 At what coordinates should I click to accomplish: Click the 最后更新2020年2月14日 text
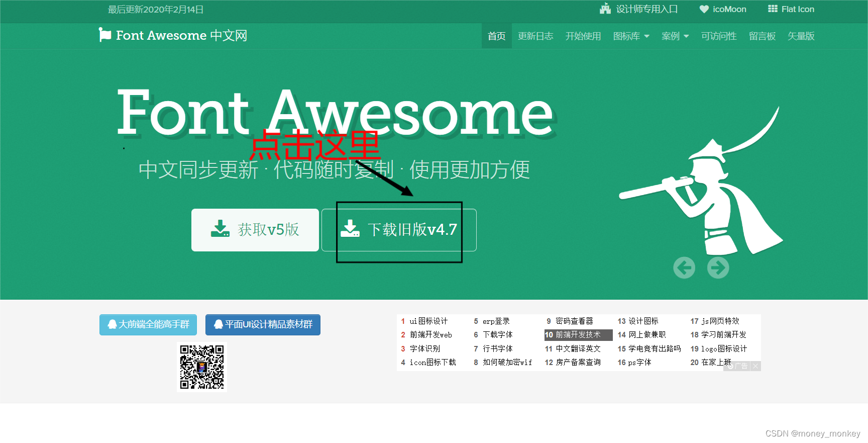[x=156, y=10]
